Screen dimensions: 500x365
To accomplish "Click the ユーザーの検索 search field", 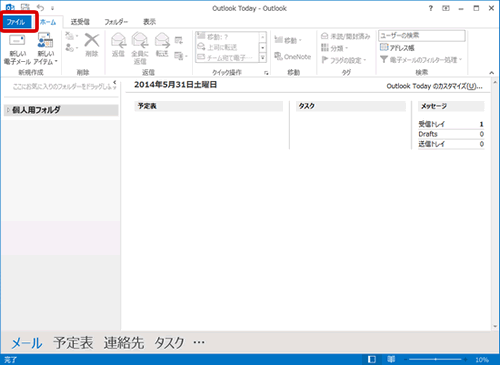I will pyautogui.click(x=422, y=36).
